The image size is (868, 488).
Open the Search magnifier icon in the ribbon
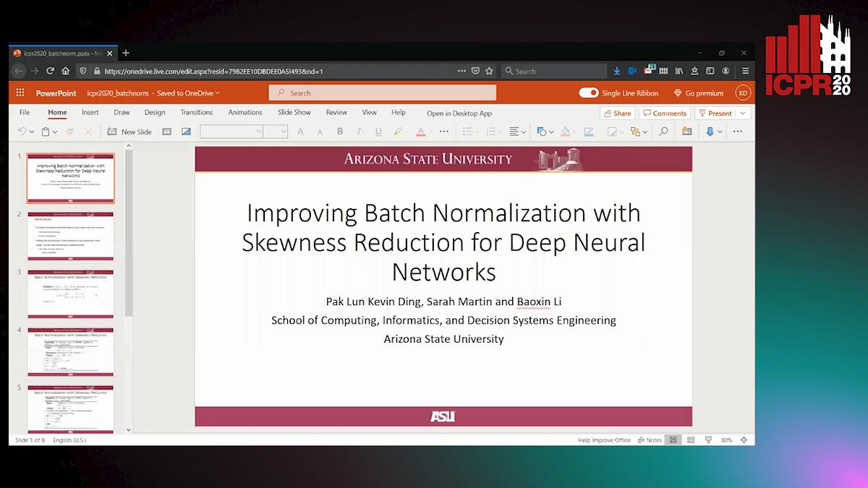665,131
